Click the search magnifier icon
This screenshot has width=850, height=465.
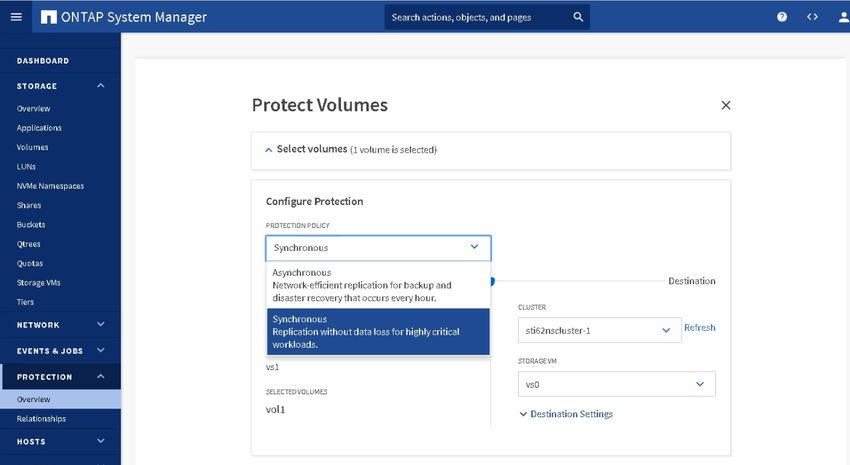coord(578,17)
